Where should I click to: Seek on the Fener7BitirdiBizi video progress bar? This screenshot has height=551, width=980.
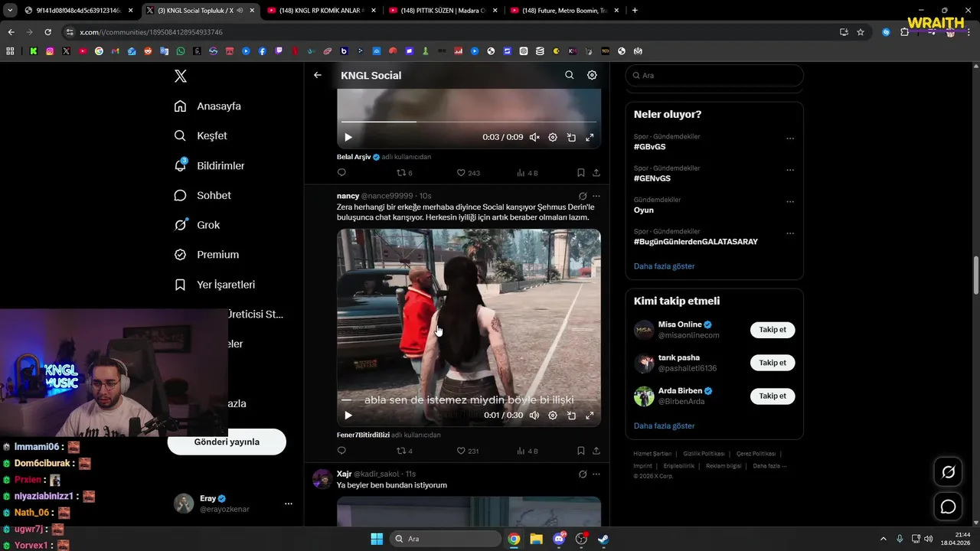pyautogui.click(x=469, y=399)
